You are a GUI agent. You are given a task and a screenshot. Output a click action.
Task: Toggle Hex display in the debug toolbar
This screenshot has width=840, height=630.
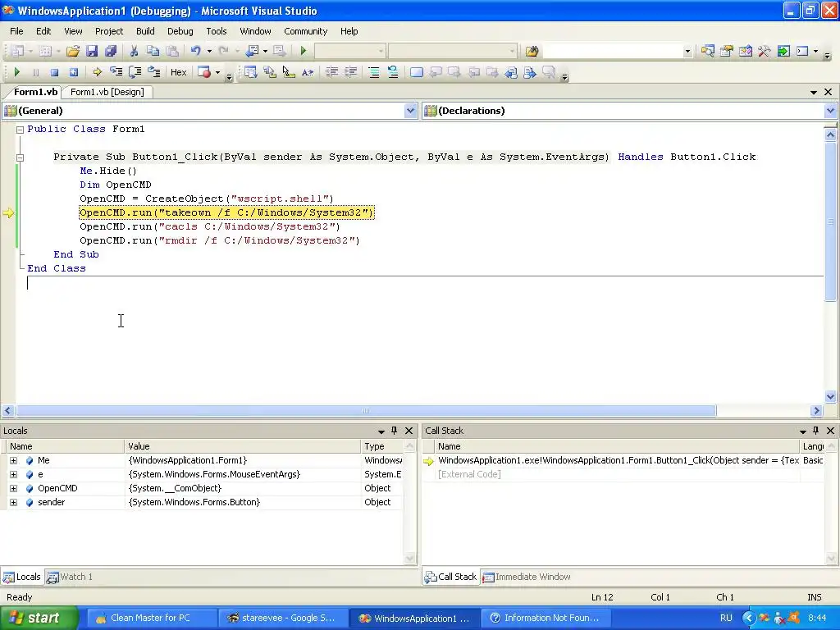pos(178,72)
